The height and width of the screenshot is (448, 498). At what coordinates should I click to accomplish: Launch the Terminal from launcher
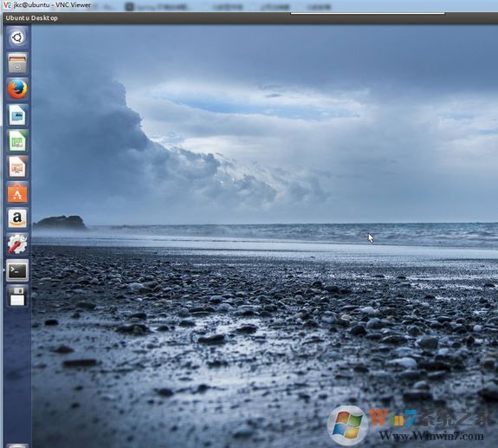coord(17,270)
